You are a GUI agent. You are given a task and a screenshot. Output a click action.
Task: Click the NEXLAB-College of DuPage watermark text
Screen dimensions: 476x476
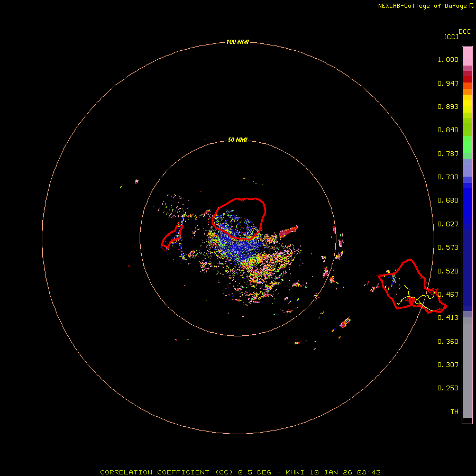(425, 6)
